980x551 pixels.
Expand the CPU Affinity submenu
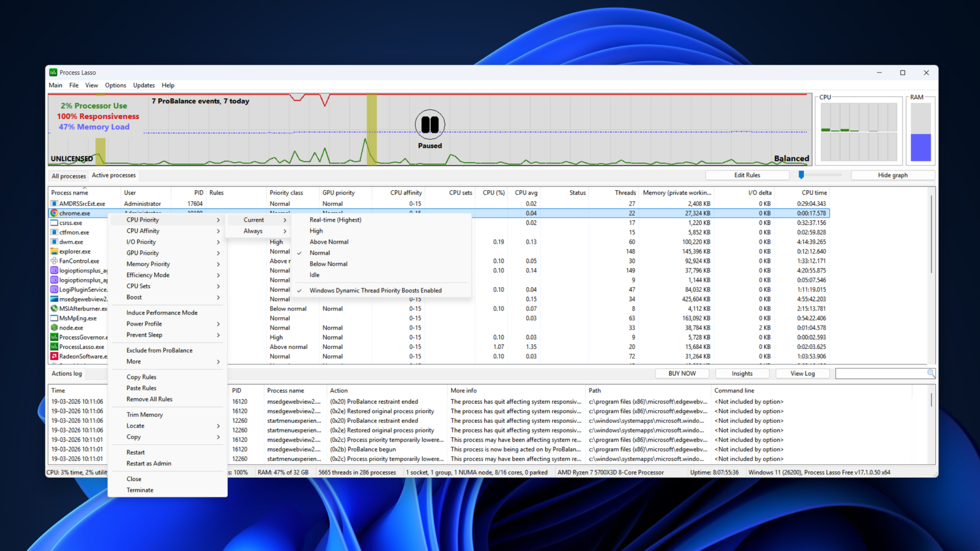click(x=167, y=231)
